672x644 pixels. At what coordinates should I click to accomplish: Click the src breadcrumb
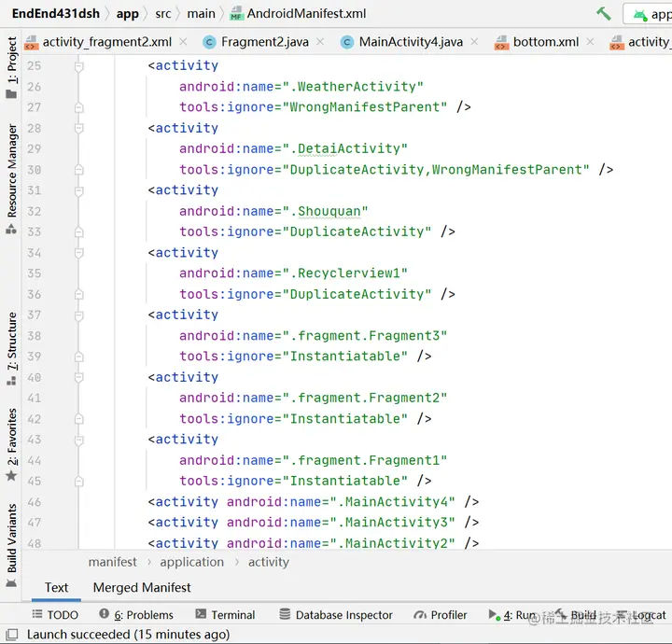(x=162, y=14)
